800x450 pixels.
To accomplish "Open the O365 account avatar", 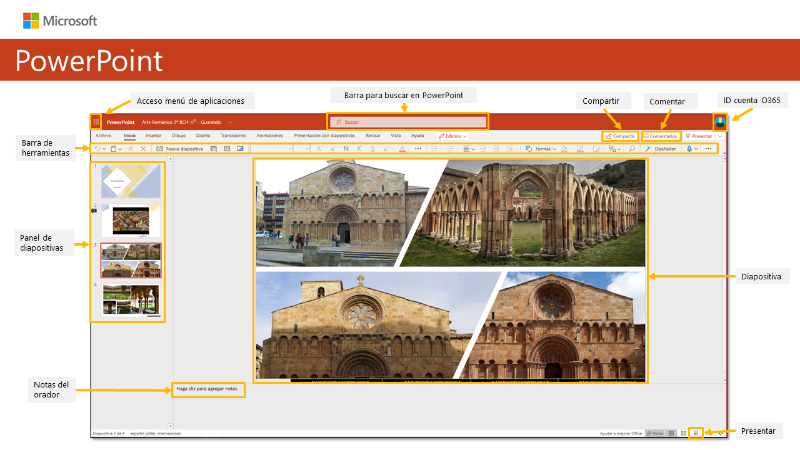I will click(719, 122).
